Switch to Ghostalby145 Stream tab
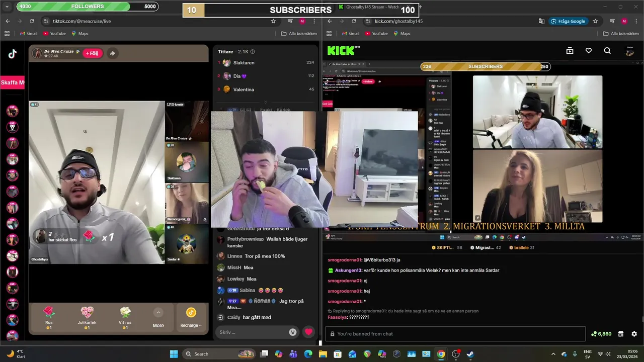 (372, 7)
